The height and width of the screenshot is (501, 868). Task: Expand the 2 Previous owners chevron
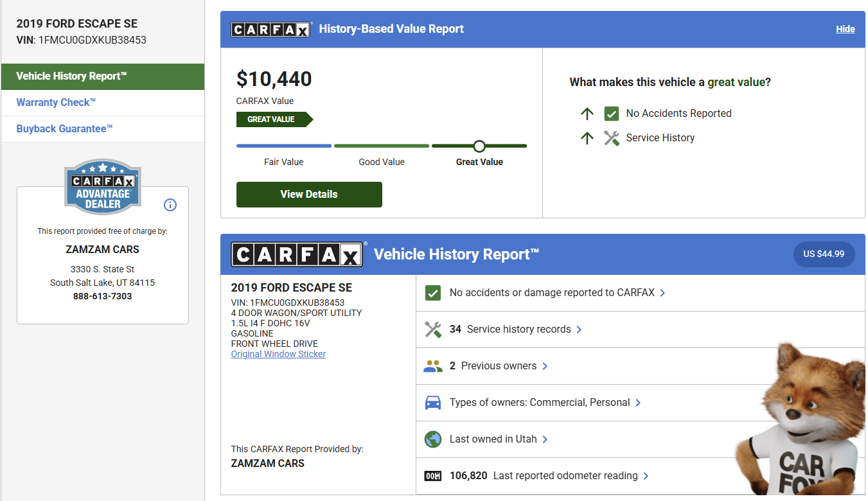point(545,366)
